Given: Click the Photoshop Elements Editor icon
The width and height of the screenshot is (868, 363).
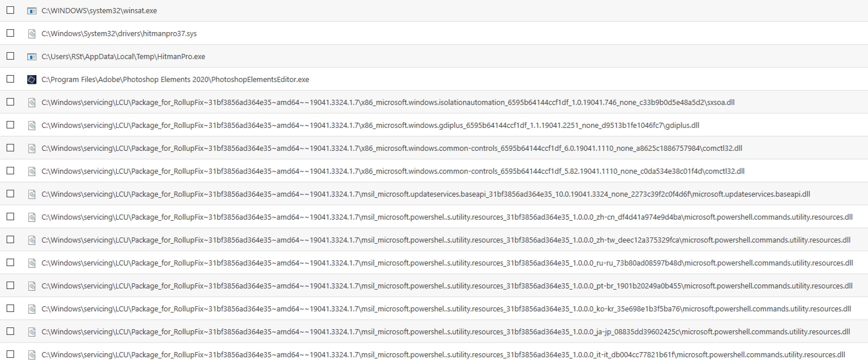Looking at the screenshot, I should pos(32,79).
